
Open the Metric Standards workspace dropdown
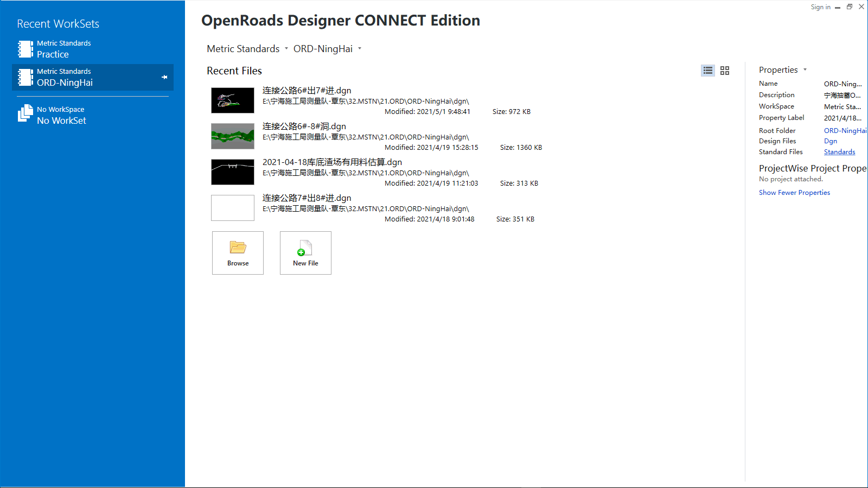click(x=286, y=49)
